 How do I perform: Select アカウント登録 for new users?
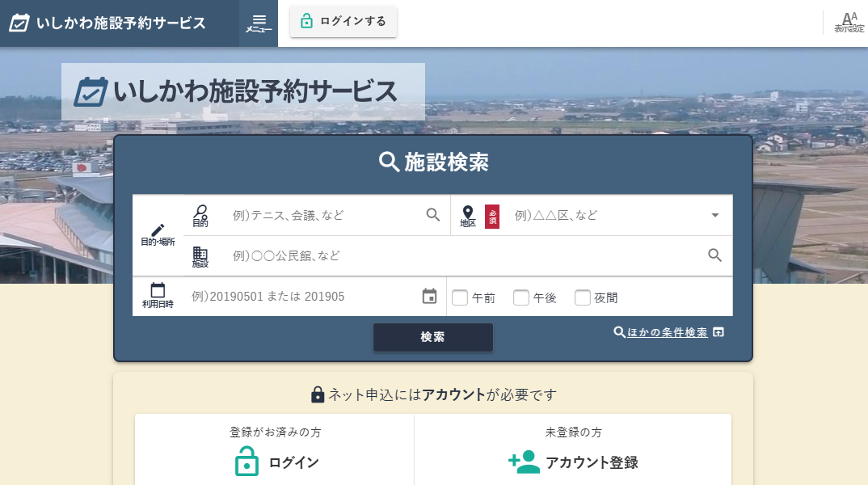click(574, 462)
